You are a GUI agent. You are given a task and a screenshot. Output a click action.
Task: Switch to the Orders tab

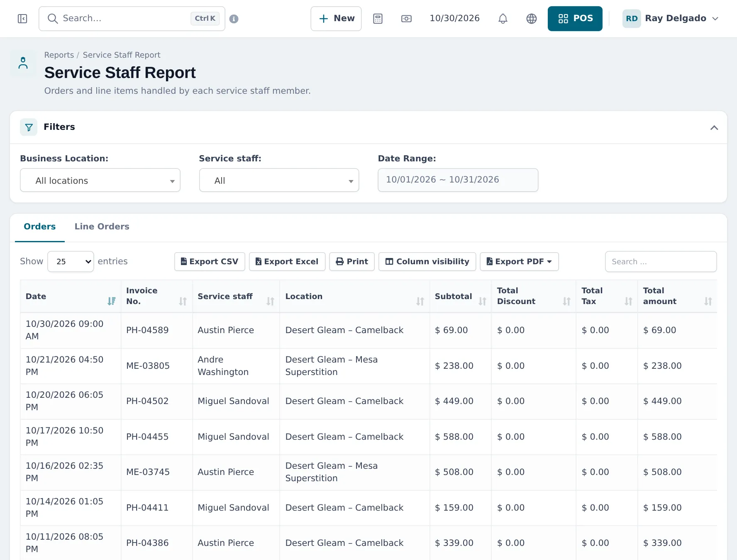coord(40,226)
